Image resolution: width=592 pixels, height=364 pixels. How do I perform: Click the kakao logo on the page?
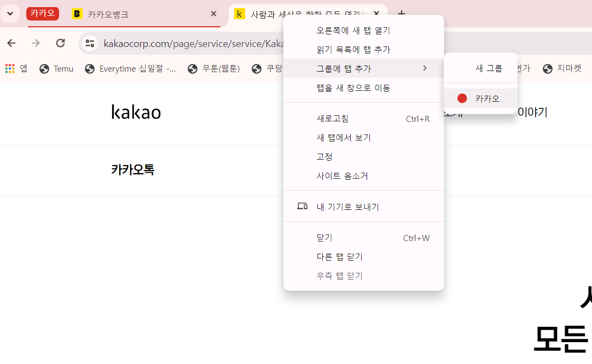[136, 112]
